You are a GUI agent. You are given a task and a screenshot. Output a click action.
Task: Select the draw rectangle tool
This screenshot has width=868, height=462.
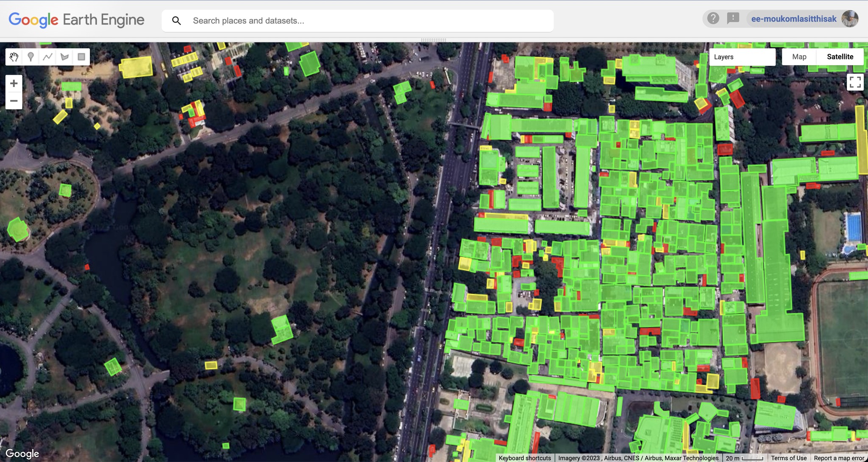(x=81, y=57)
